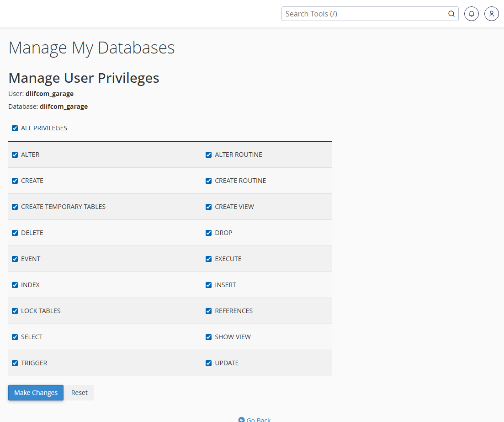Toggle the INSERT privilege checkbox
Screen dimensions: 504x422
(209, 285)
